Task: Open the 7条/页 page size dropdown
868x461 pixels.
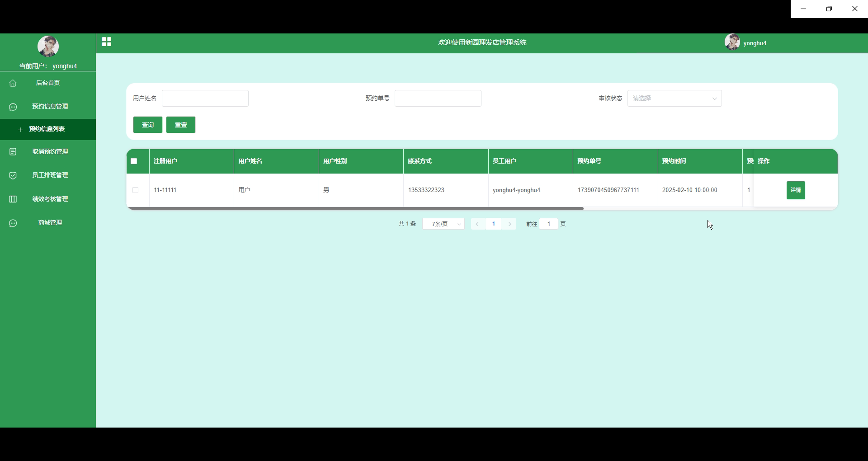Action: coord(443,224)
